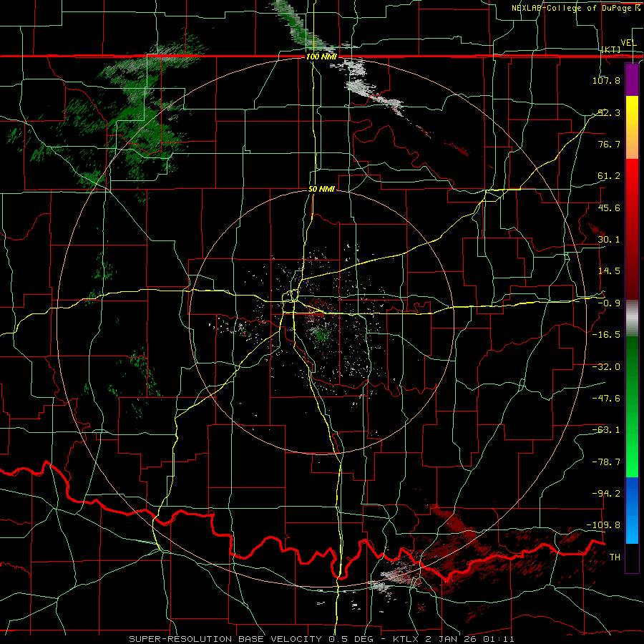The image size is (644, 644).
Task: Click the -94.2 scale value
Action: [x=606, y=493]
